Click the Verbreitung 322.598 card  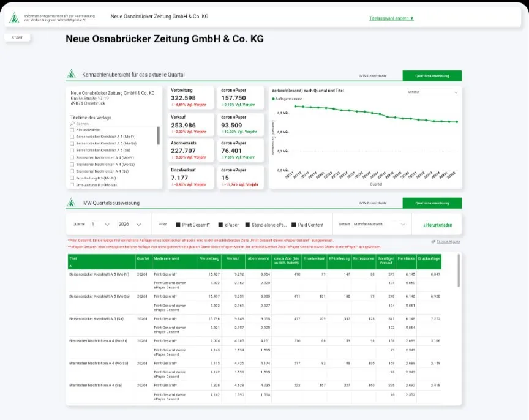tap(191, 97)
